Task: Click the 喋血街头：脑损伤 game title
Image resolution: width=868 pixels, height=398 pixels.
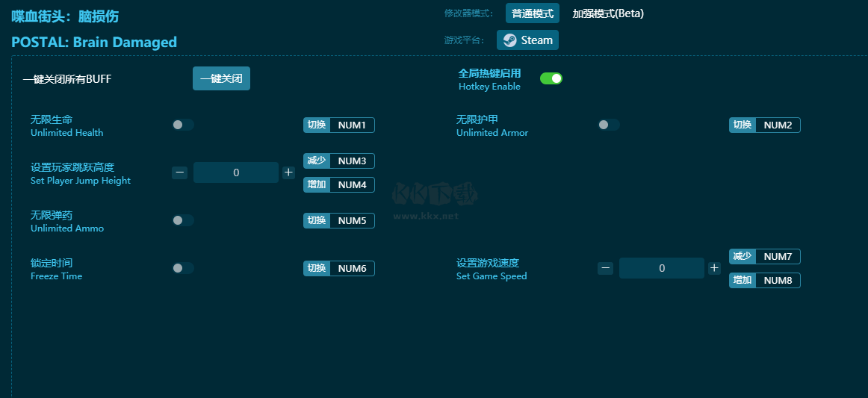Action: [65, 16]
